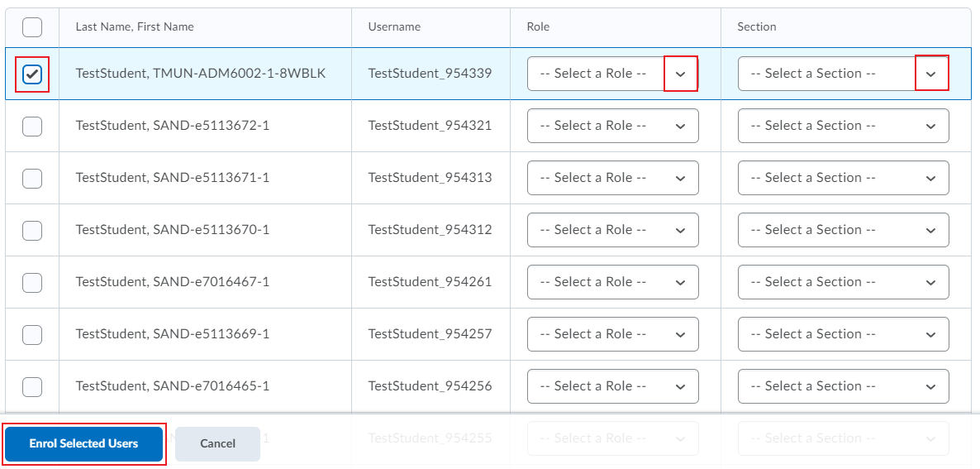980x469 pixels.
Task: Mark the SAND-e7016465-1 row checkbox
Action: [32, 387]
